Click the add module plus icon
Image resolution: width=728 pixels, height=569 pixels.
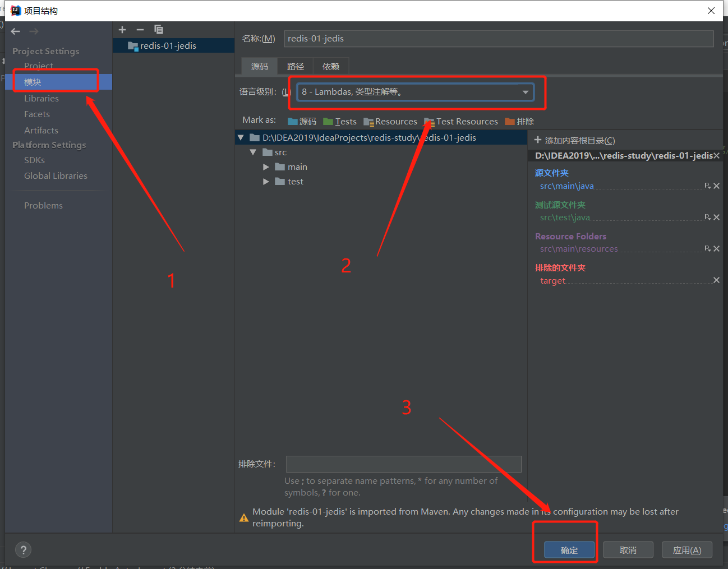pos(122,30)
